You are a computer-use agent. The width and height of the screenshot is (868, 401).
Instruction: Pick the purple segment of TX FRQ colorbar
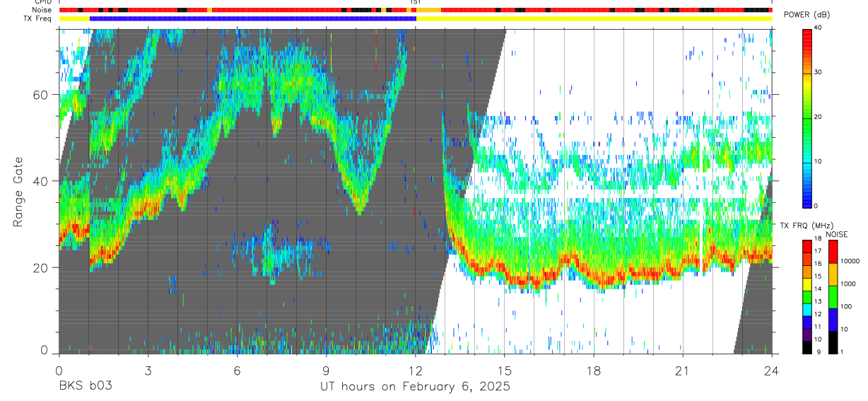point(807,335)
